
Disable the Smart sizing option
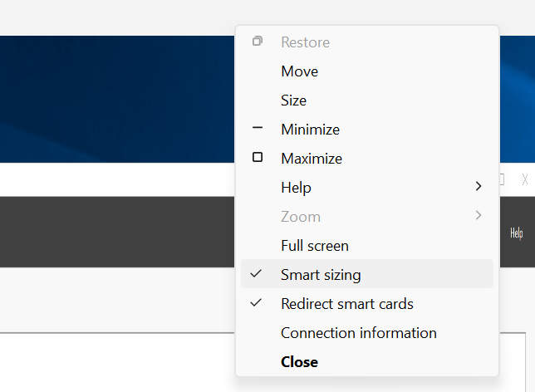coord(367,273)
